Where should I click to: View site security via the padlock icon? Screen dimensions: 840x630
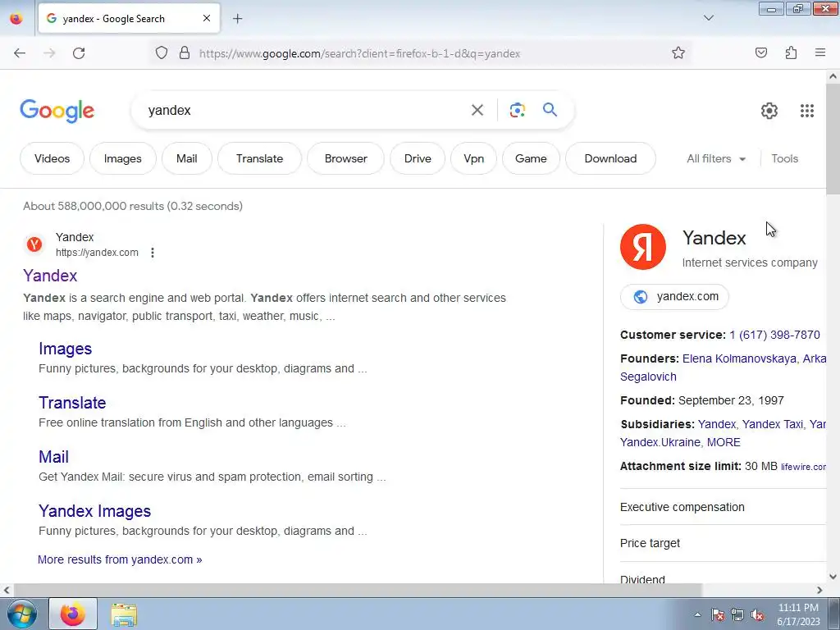point(185,53)
